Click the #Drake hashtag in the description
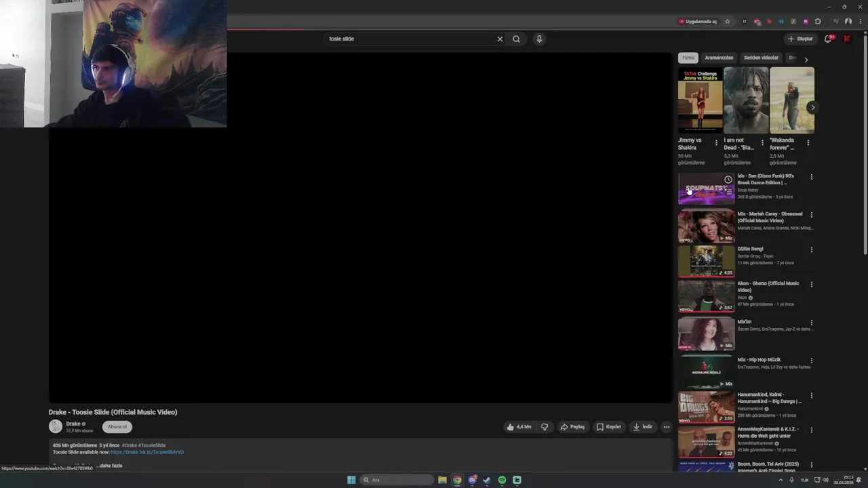This screenshot has width=868, height=488. (129, 445)
